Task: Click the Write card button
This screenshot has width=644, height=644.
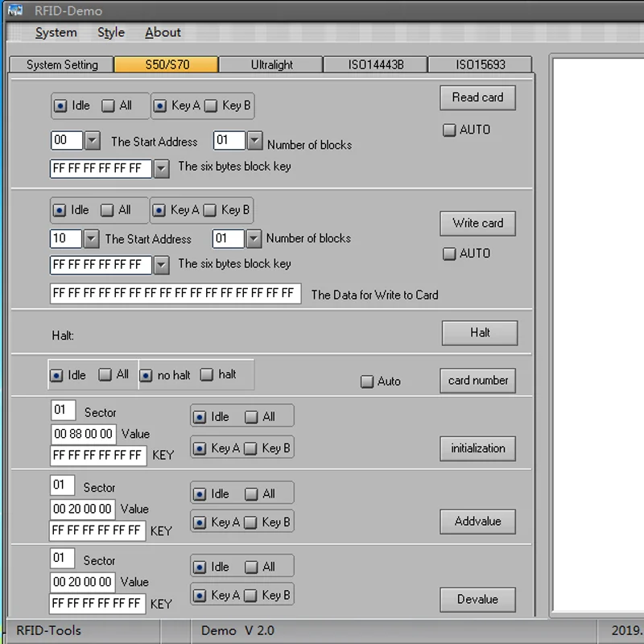Action: (x=477, y=224)
